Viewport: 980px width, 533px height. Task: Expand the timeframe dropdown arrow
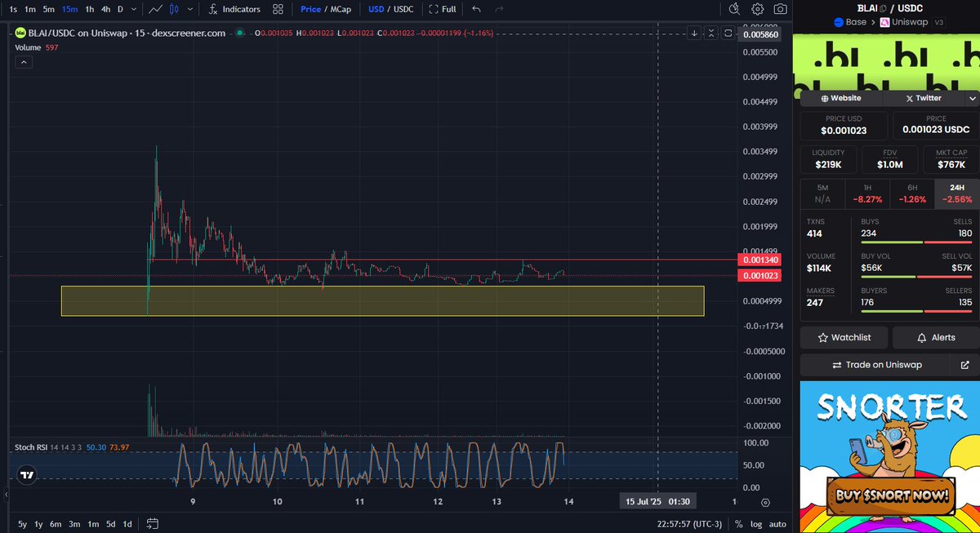135,9
